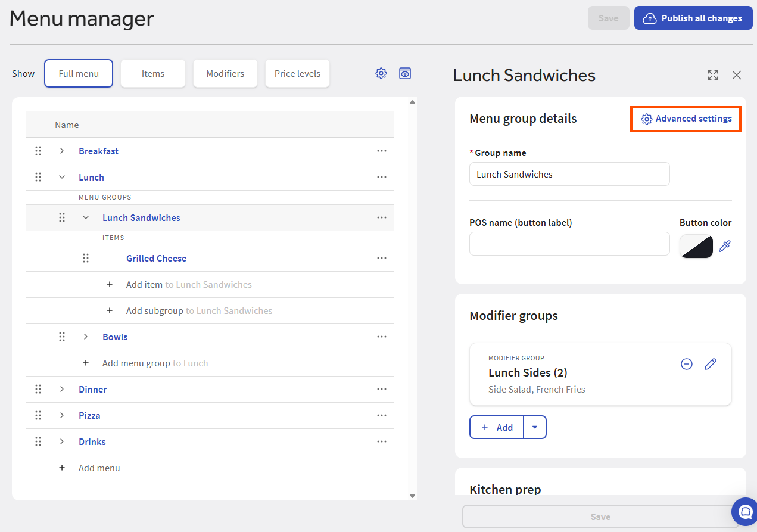Click the Group name input field
The image size is (757, 532).
(x=569, y=174)
